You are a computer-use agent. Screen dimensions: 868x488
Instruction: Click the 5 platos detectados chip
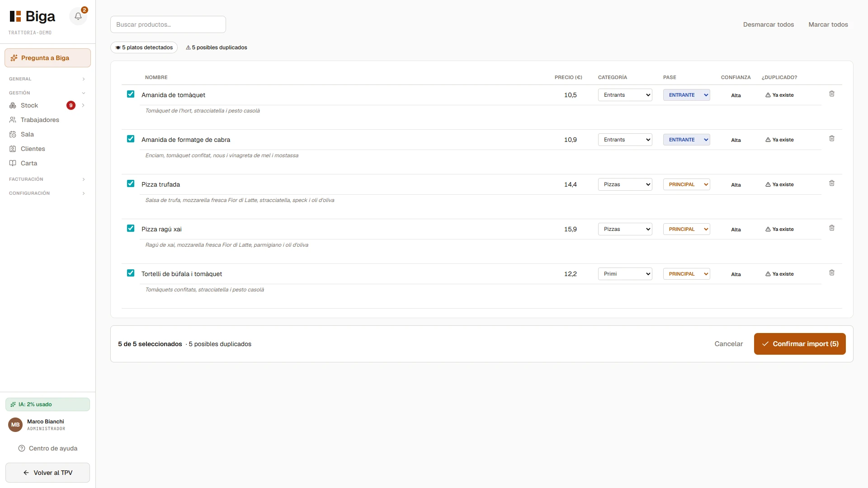[144, 47]
